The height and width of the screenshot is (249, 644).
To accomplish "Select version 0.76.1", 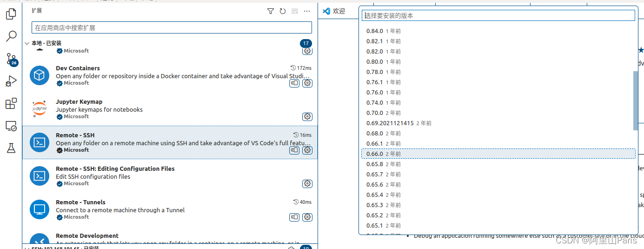I will pos(498,82).
